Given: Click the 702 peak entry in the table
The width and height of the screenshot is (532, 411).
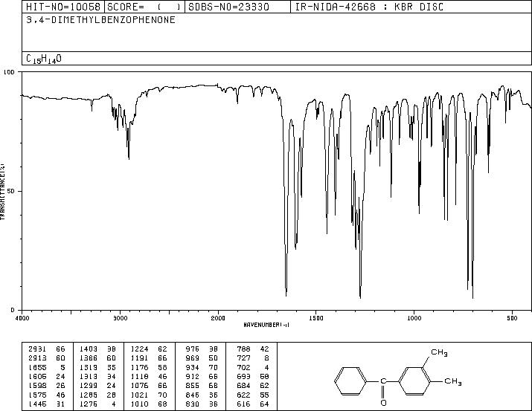Looking at the screenshot, I should coord(253,367).
